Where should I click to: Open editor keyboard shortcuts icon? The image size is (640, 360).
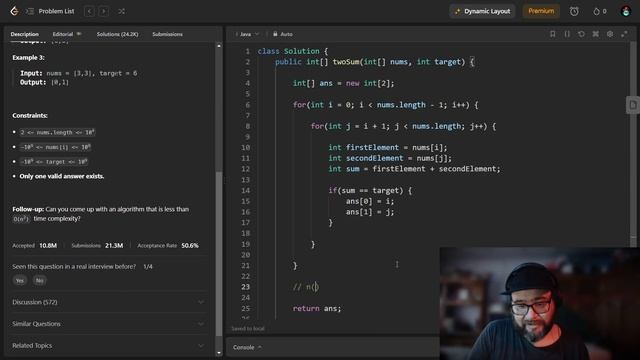click(596, 34)
